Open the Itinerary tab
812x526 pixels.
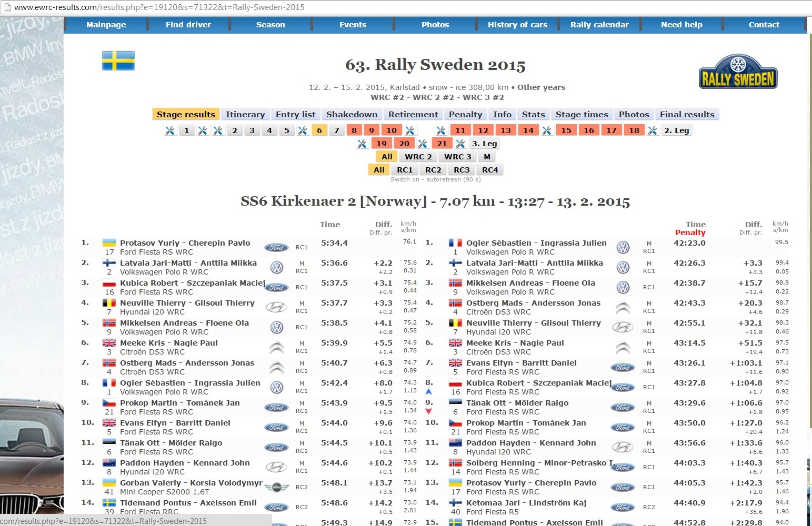pyautogui.click(x=245, y=115)
